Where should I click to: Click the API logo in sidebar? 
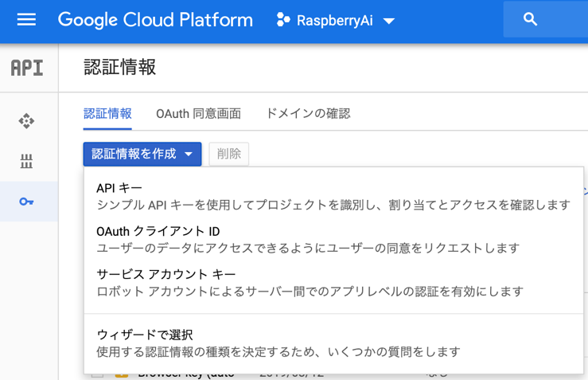(x=27, y=68)
